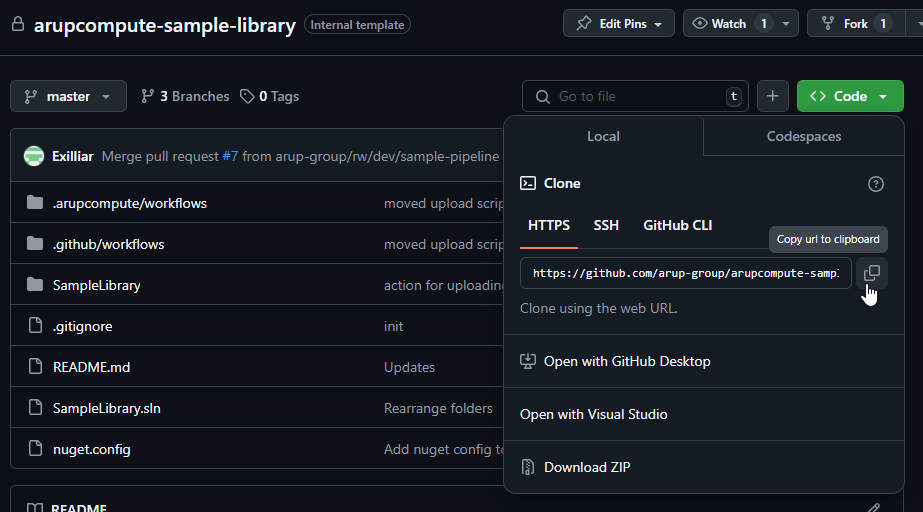Click folder icon for .github/workflows

[35, 244]
